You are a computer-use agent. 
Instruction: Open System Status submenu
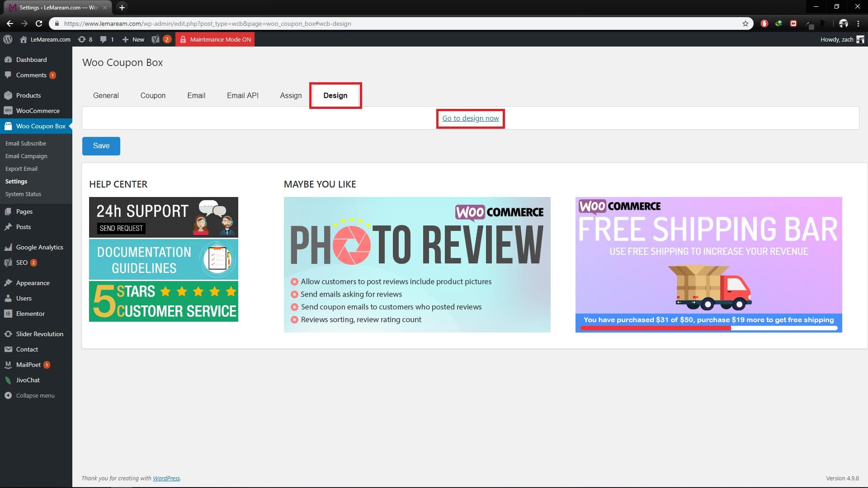click(23, 194)
